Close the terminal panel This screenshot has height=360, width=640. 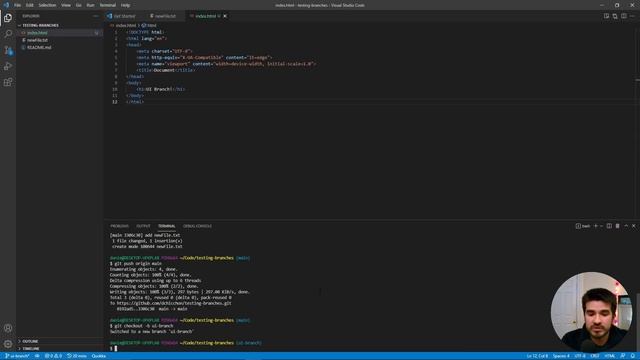click(633, 226)
